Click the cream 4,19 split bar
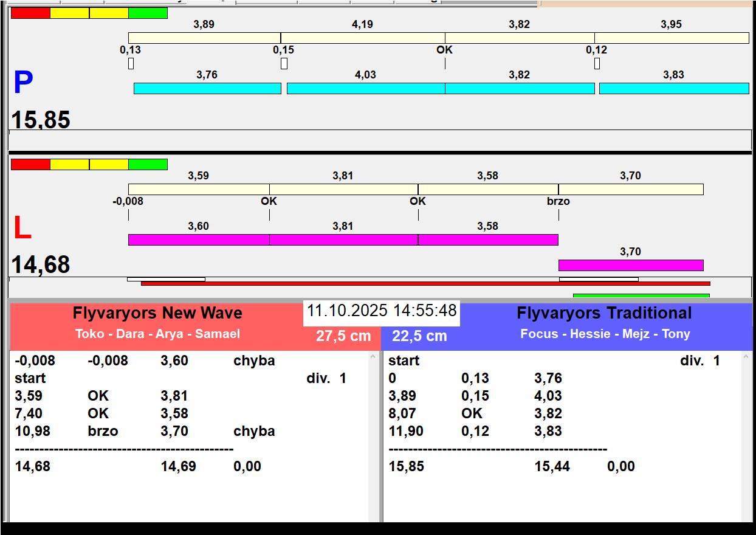Viewport: 756px width, 535px height. click(x=363, y=38)
